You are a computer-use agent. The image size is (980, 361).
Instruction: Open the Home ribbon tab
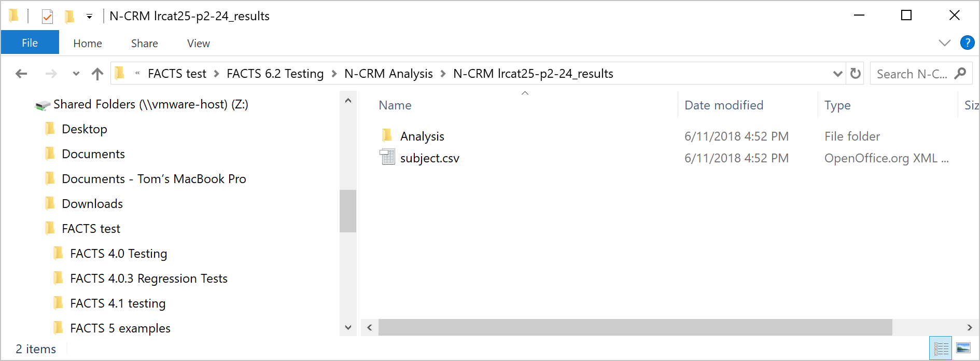88,44
